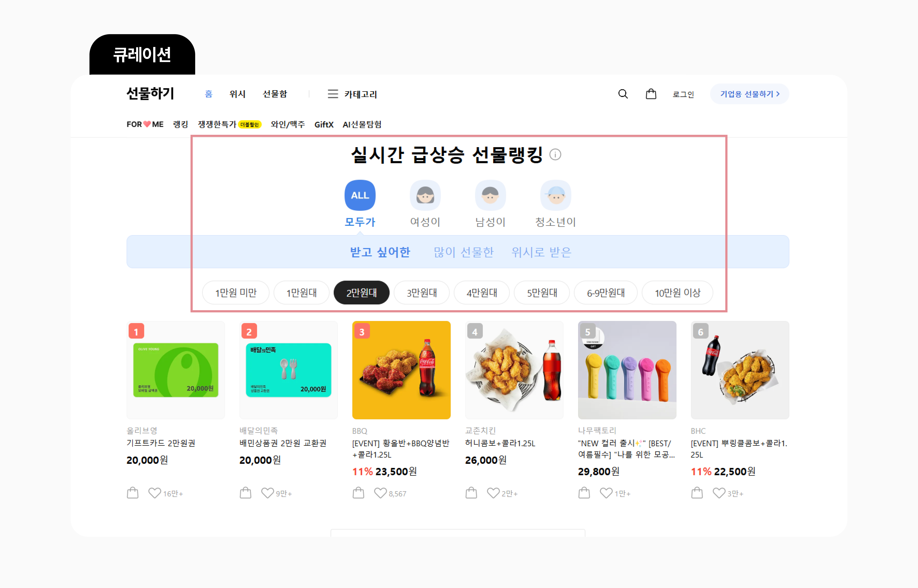Add 올리브영 기프트카드 to gift bag

(133, 493)
